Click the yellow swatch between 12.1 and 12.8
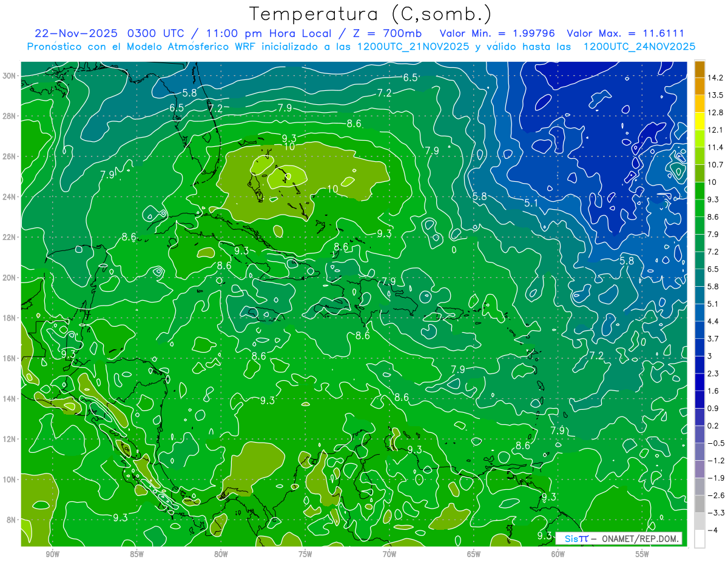 pos(699,122)
